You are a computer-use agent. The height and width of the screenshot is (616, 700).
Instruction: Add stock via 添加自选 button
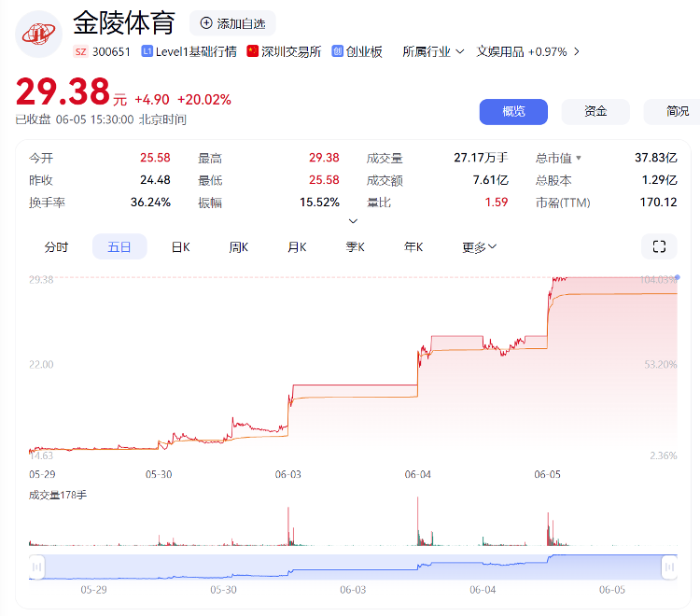coord(232,23)
